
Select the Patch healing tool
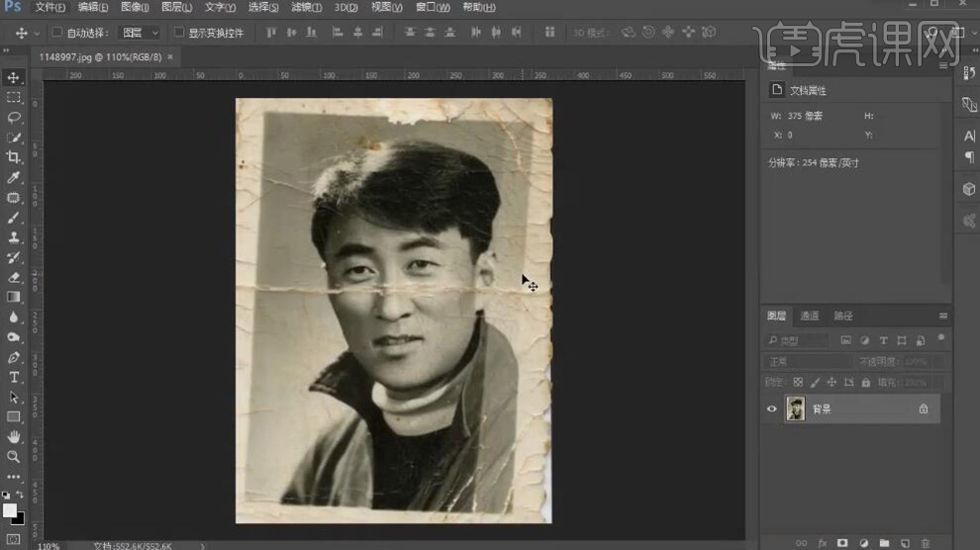tap(13, 197)
